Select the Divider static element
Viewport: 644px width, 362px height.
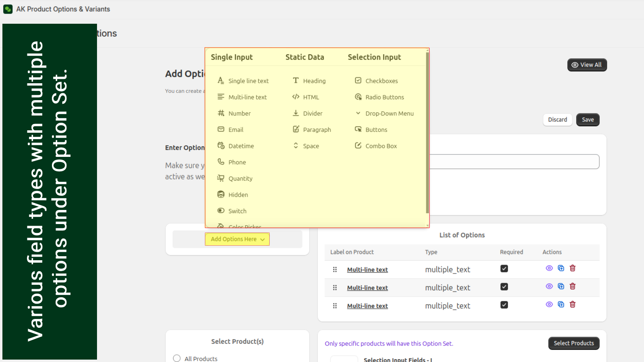[312, 113]
